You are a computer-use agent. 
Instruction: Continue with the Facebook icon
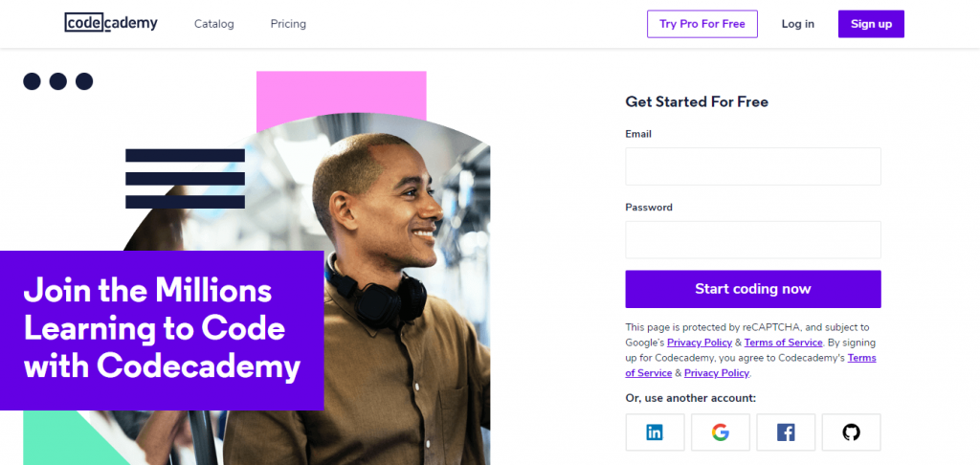pyautogui.click(x=786, y=432)
